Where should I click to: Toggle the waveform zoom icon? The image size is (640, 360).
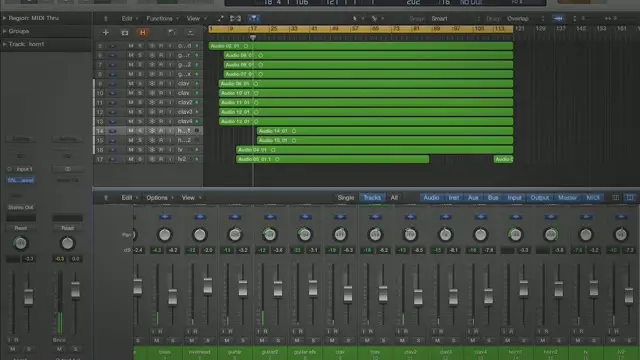click(558, 18)
